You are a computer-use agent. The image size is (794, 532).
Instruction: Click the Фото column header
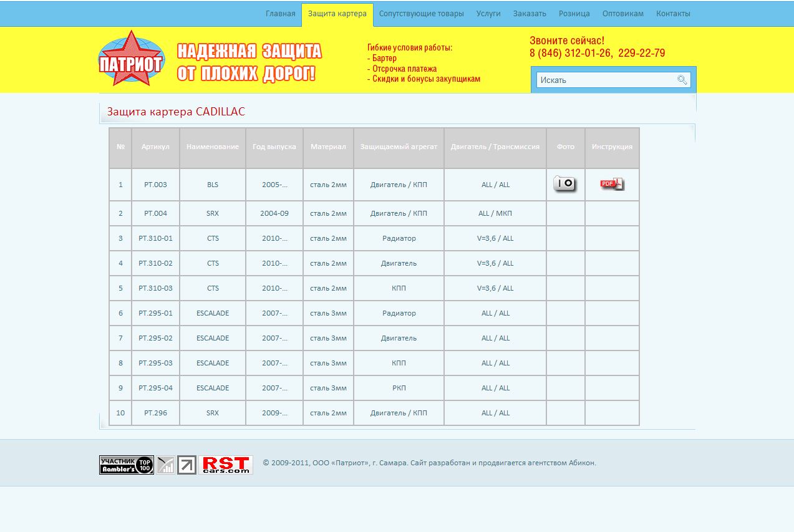(566, 147)
